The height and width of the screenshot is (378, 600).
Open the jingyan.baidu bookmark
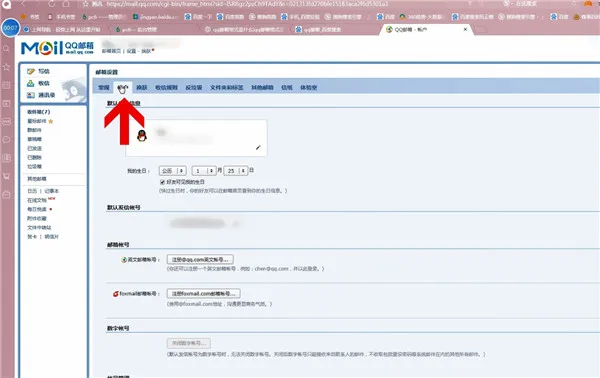tap(154, 17)
